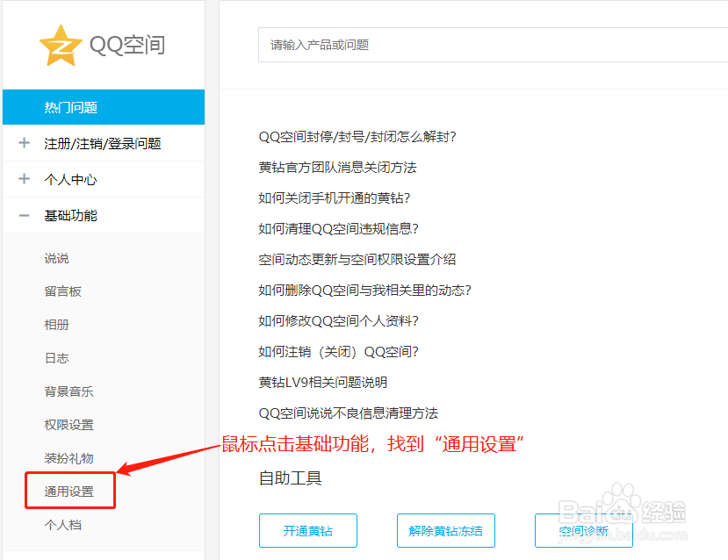The width and height of the screenshot is (728, 560).
Task: Click the 自助工具 heading
Action: (290, 477)
